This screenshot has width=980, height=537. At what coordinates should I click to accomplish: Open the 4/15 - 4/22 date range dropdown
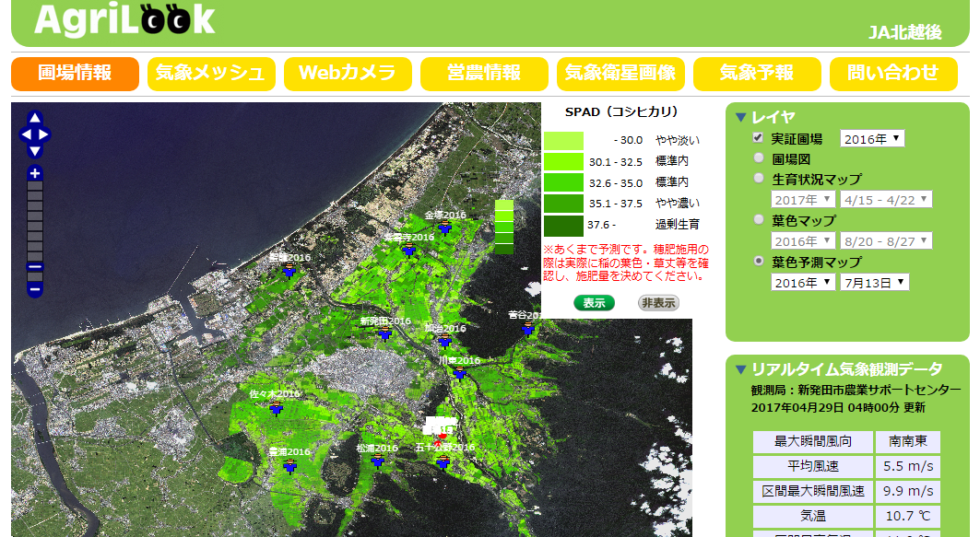886,200
